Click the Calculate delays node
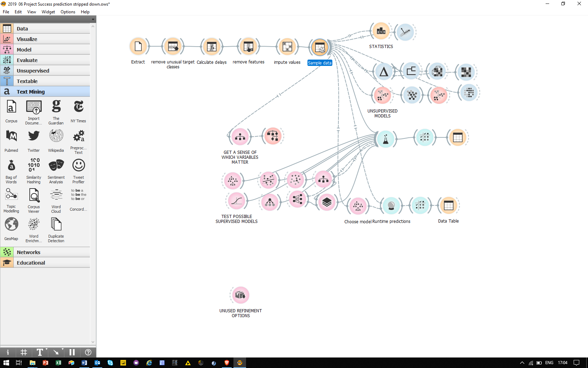The height and width of the screenshot is (368, 588). tap(212, 47)
